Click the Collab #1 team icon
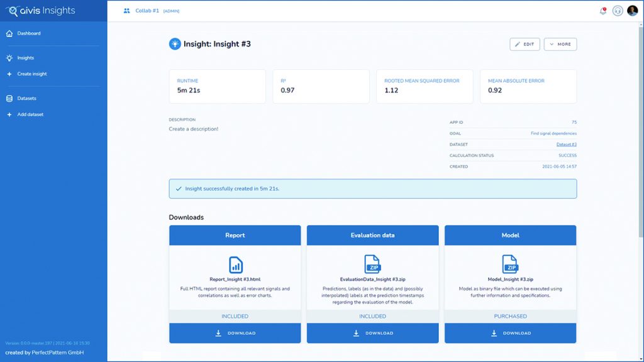The width and height of the screenshot is (644, 362). point(127,11)
